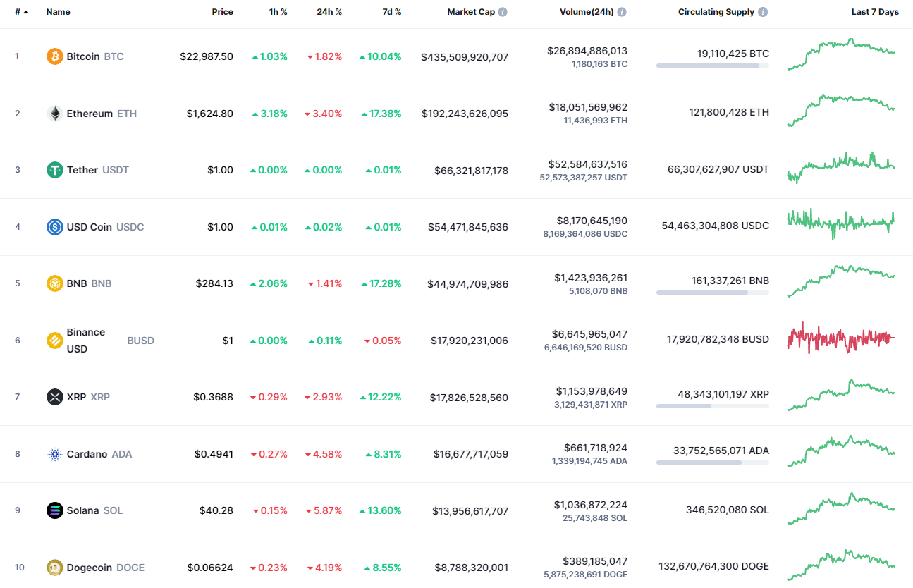Sort the table by the 7d % column
Viewport: 913px width, 588px height.
392,12
